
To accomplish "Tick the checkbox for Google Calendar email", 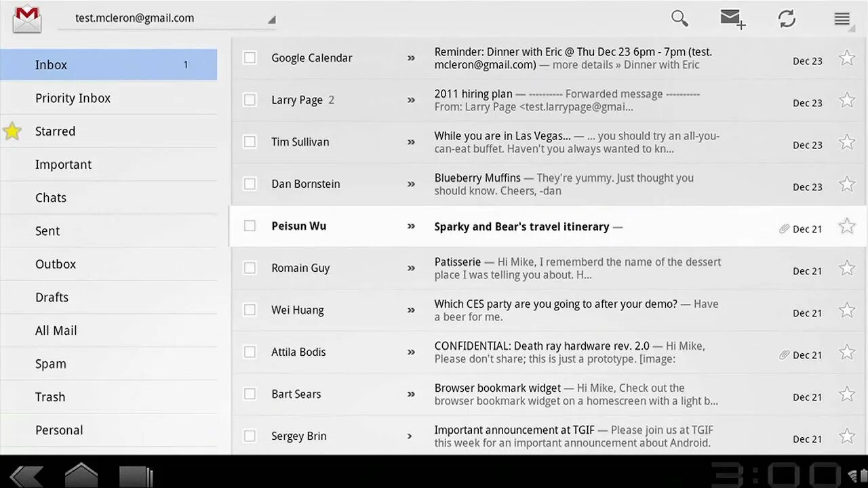I will pos(250,58).
